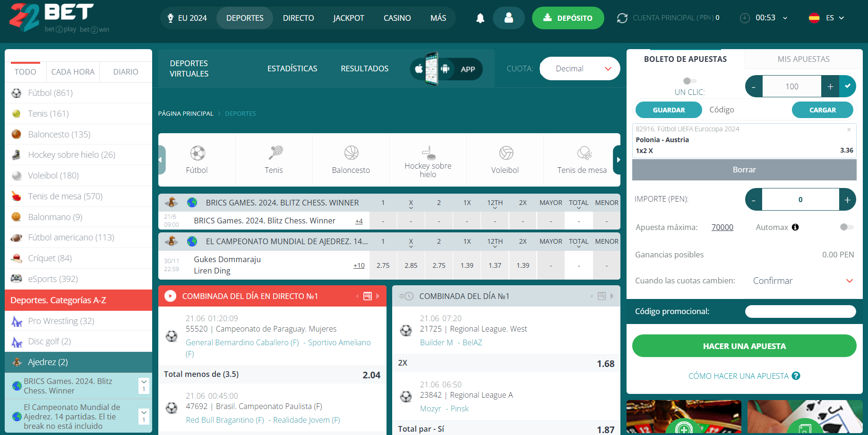
Task: Open help icon beside Cómo hacer una apuesta
Action: 796,376
